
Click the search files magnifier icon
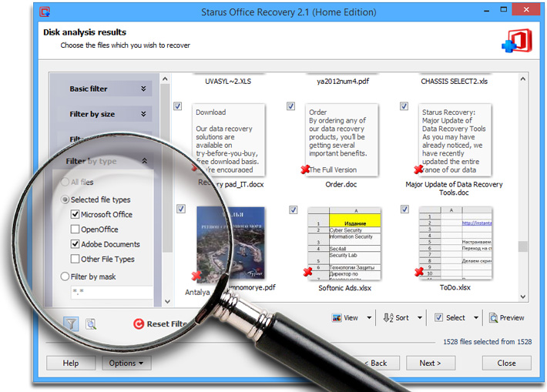(91, 324)
